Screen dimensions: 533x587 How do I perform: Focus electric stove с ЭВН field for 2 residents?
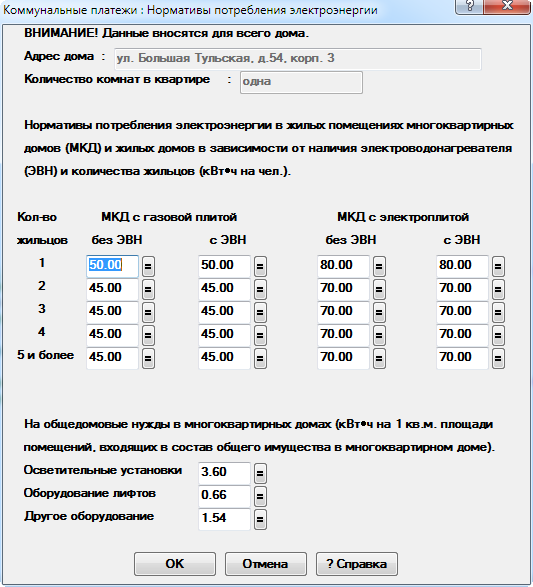[462, 289]
